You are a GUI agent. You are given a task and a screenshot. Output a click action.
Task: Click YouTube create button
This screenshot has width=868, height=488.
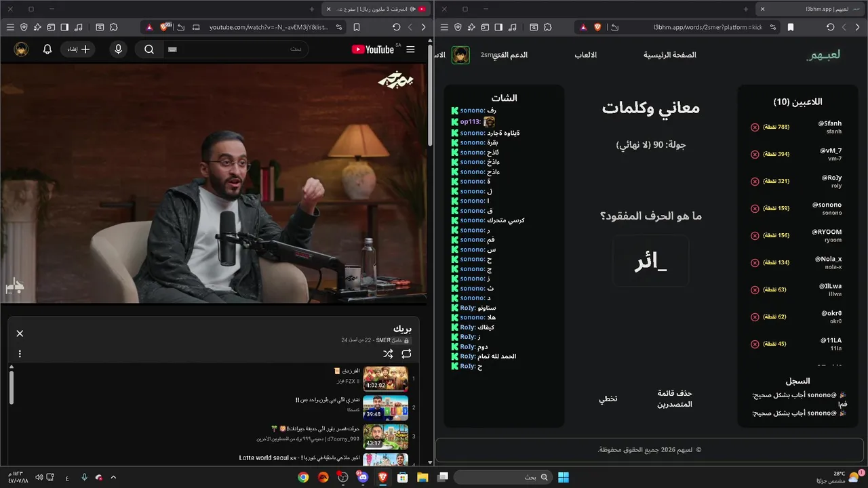point(78,49)
